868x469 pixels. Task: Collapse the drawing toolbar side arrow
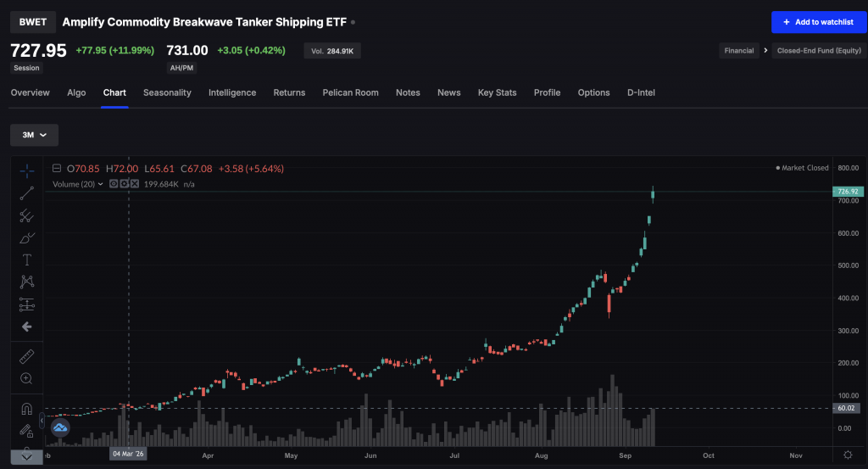tap(42, 421)
